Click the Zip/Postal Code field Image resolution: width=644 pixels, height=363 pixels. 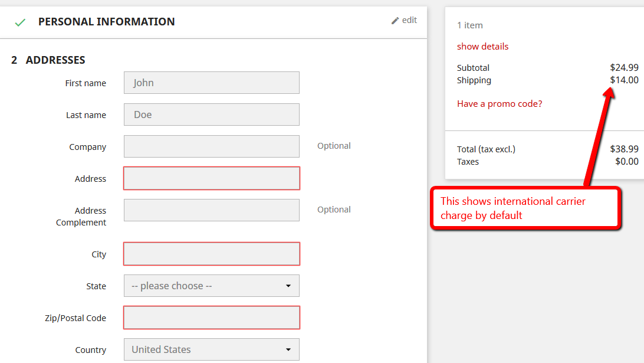[x=212, y=318]
